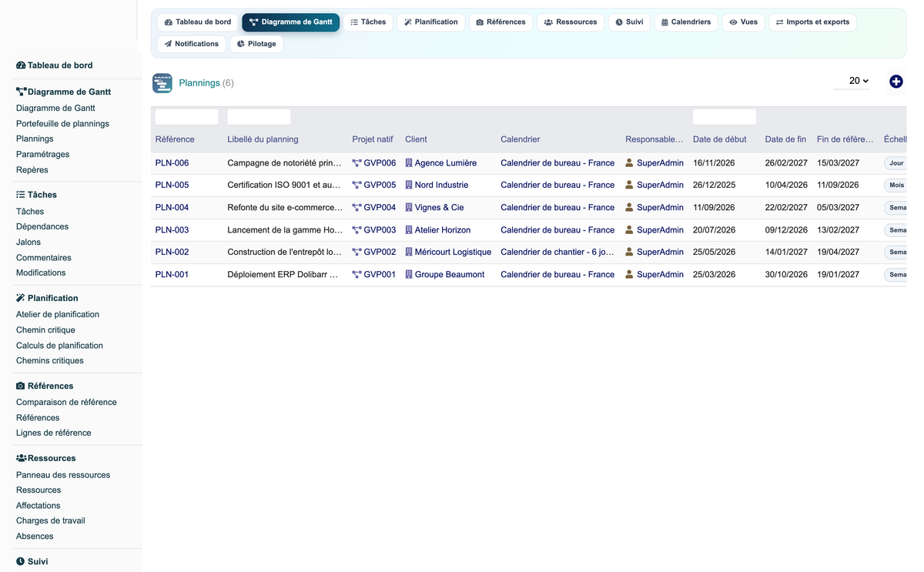The image size is (924, 572).
Task: Open the Tableau de bord top tab
Action: point(198,22)
